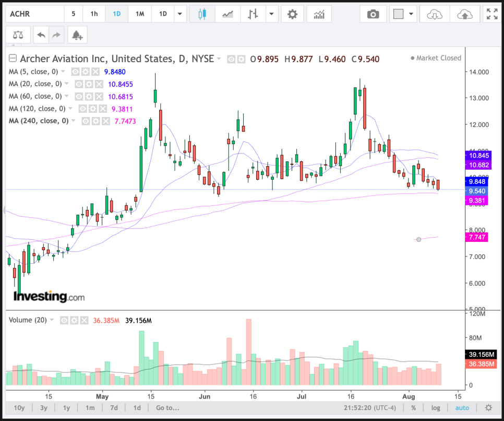
Task: Switch to the area line chart icon
Action: 227,14
